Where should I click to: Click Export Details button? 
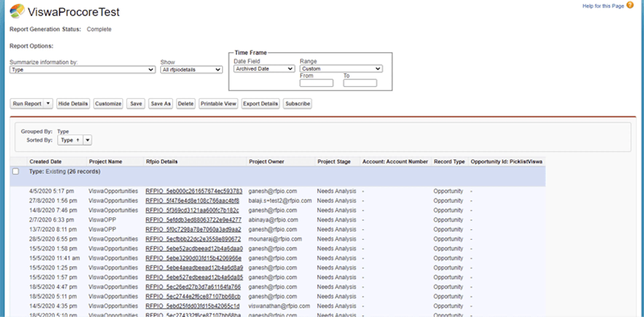(x=260, y=104)
